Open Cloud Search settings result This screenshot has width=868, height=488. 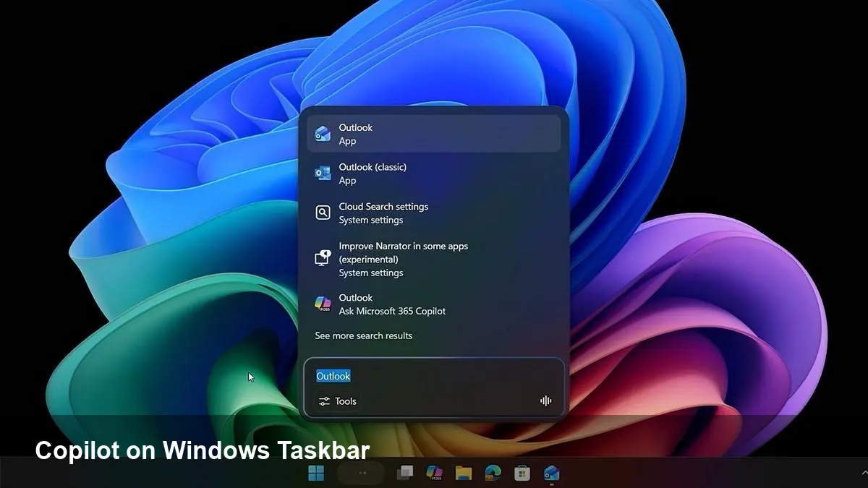click(434, 213)
